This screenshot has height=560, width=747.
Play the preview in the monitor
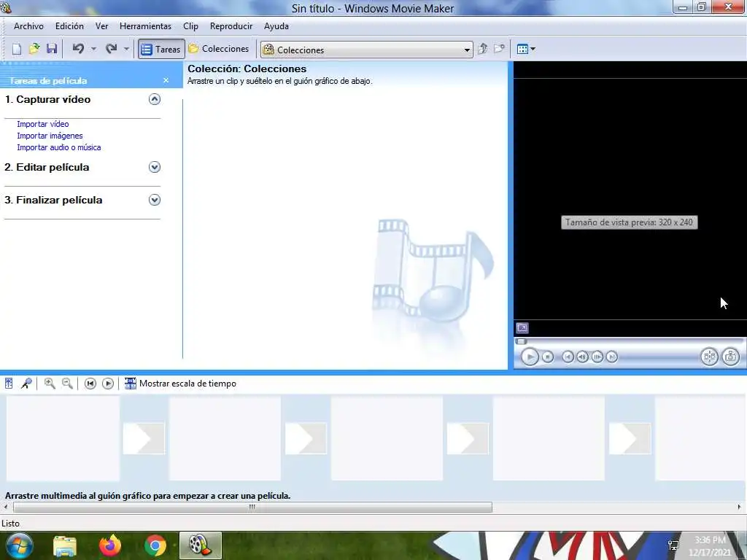pyautogui.click(x=530, y=357)
